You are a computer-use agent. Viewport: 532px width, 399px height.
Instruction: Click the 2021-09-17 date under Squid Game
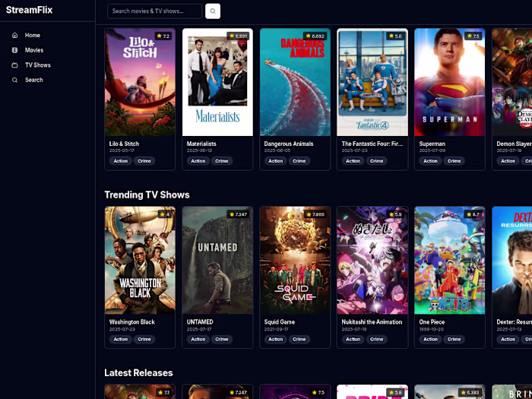pos(275,329)
